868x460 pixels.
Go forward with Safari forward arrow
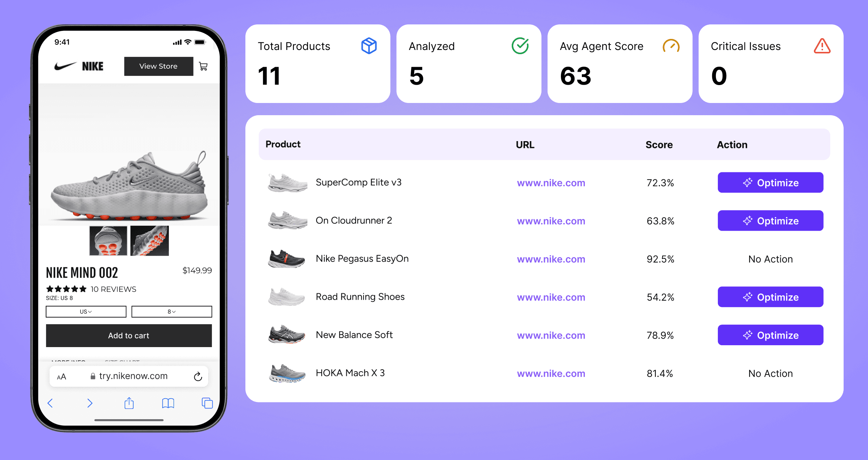tap(90, 403)
